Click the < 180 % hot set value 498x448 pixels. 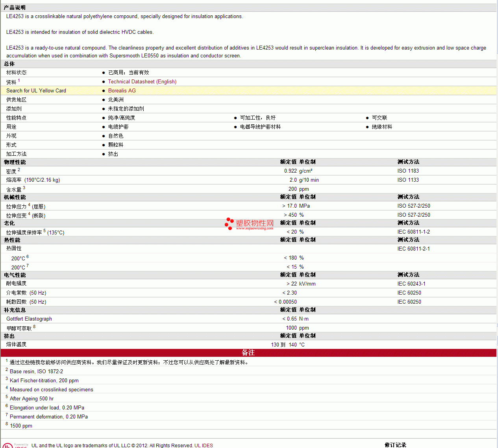pyautogui.click(x=294, y=258)
